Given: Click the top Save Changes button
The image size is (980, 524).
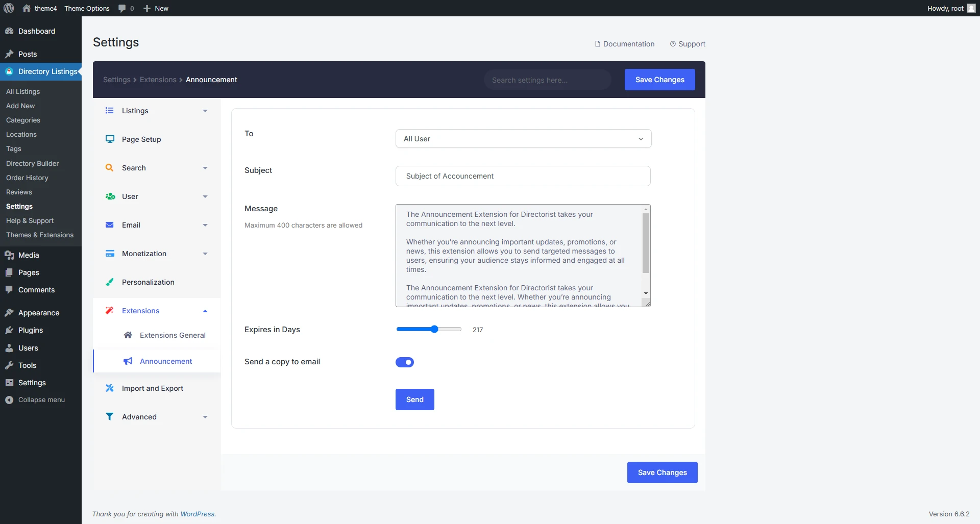Looking at the screenshot, I should [x=659, y=80].
